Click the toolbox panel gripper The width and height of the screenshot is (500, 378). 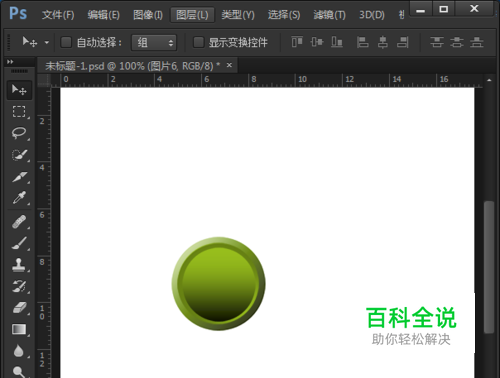pyautogui.click(x=19, y=71)
